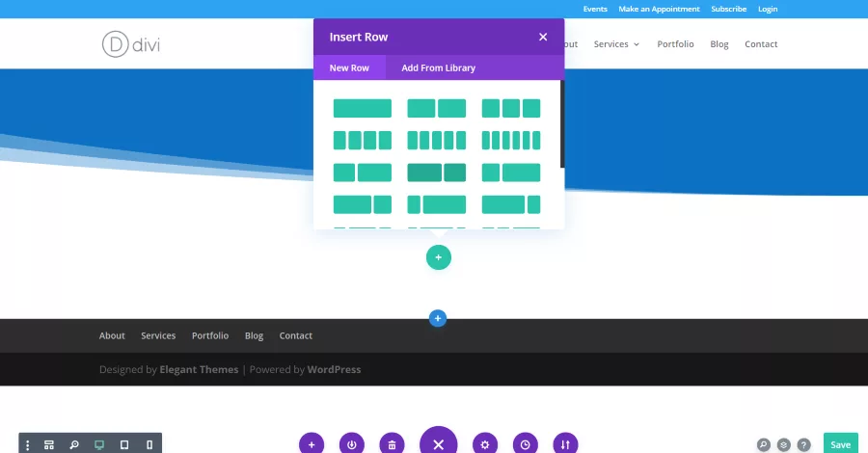
Task: Switch to the New Row tab
Action: (349, 67)
